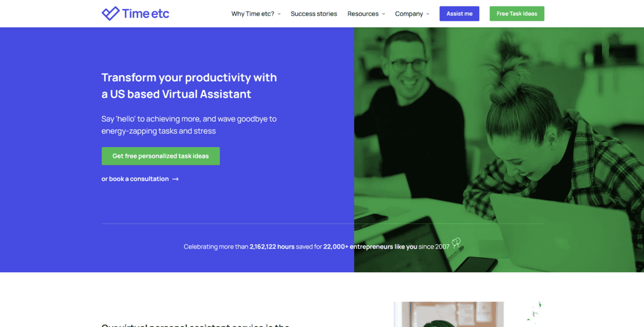The width and height of the screenshot is (644, 327).
Task: Click the balloons icon beside since 2007
Action: [456, 243]
